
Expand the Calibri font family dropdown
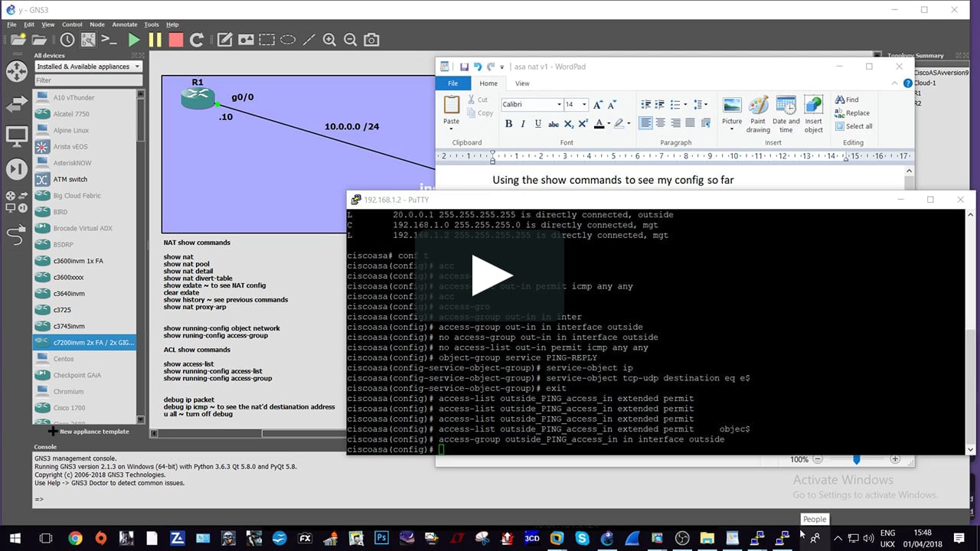(x=557, y=104)
